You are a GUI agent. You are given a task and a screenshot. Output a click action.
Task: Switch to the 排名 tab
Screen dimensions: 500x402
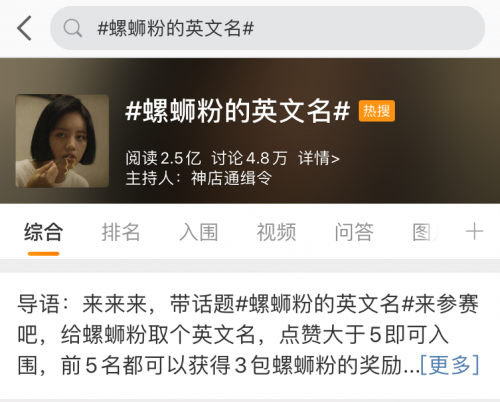pos(121,232)
